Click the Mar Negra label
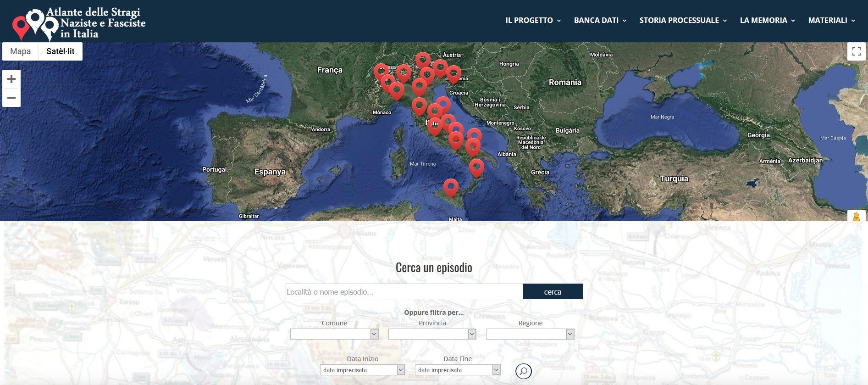 pyautogui.click(x=662, y=117)
